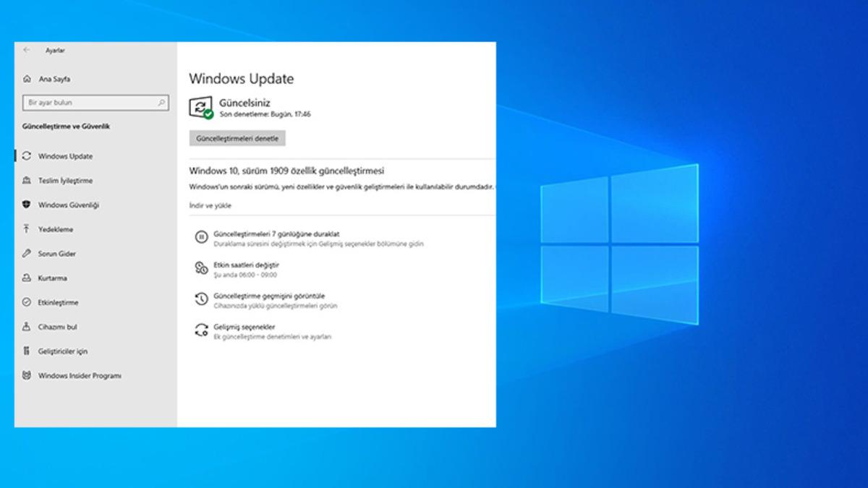Click the Teslim İyileştirme delivery icon
Screen dimensions: 868x488
tap(27, 181)
